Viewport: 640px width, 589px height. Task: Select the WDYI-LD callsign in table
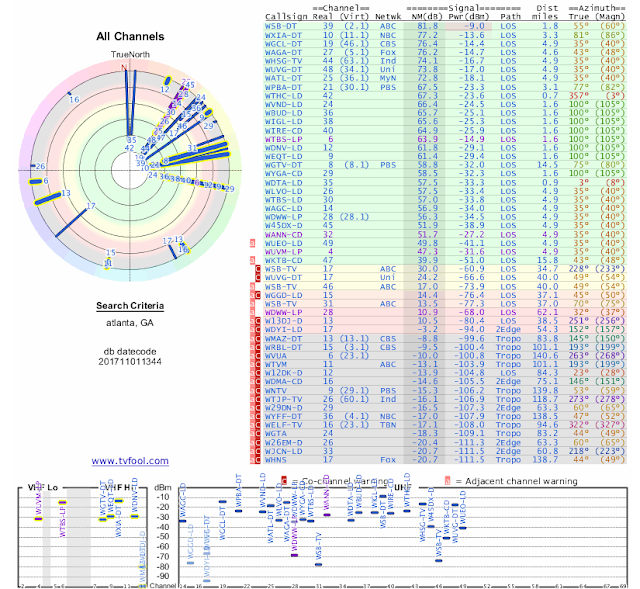[x=283, y=329]
